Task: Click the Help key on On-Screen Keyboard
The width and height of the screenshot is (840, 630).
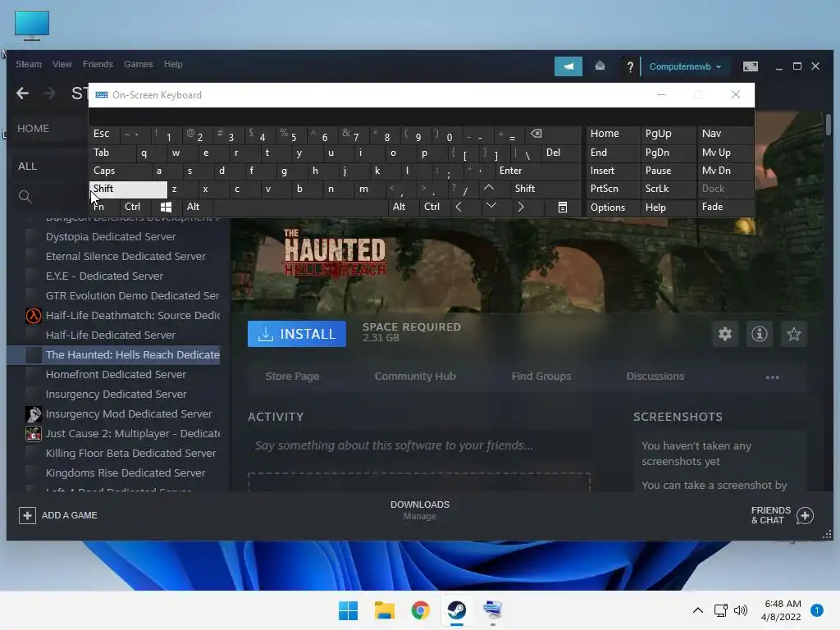Action: [x=668, y=208]
